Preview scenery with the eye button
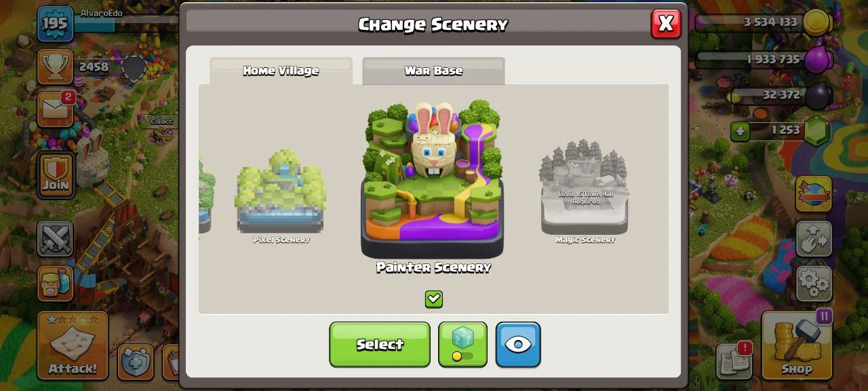This screenshot has height=391, width=868. 518,344
